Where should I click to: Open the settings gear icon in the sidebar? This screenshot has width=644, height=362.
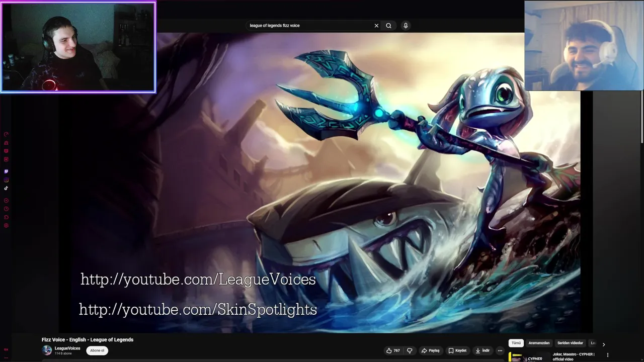tap(6, 225)
